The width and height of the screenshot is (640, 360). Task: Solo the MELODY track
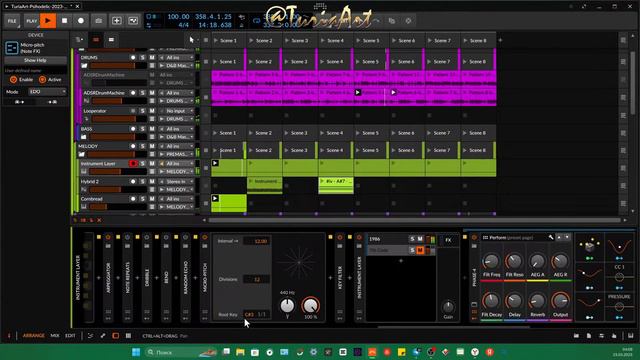[x=142, y=146]
